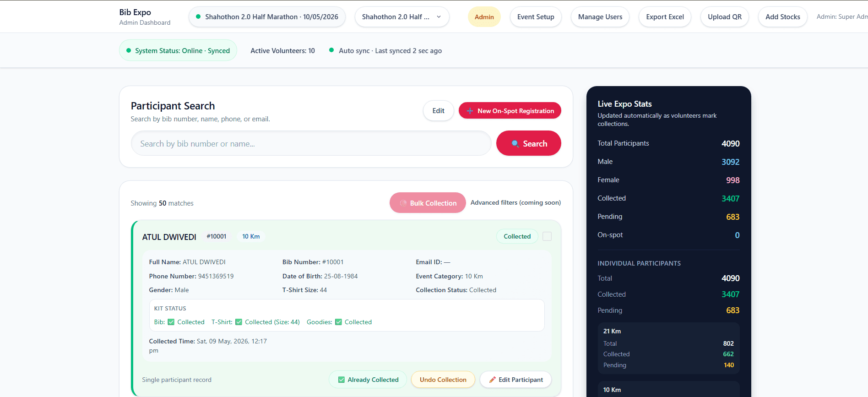868x397 pixels.
Task: Click the 10 Km category tag
Action: 251,236
